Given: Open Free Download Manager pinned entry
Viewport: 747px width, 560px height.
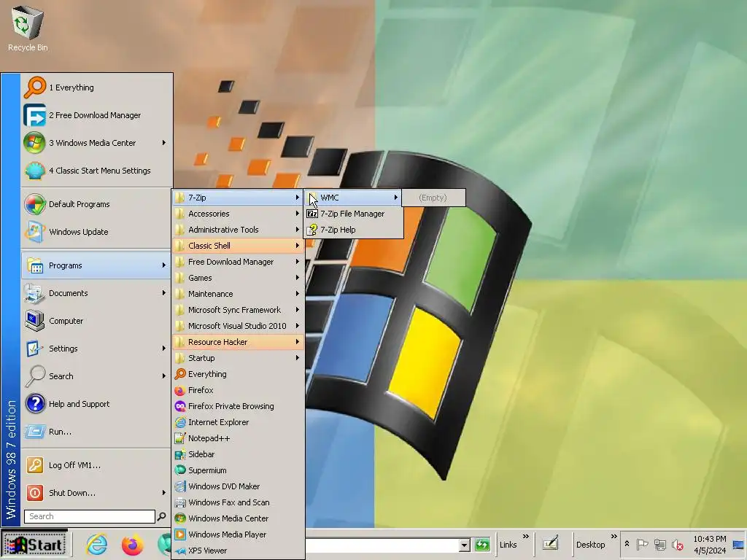Looking at the screenshot, I should 97,115.
